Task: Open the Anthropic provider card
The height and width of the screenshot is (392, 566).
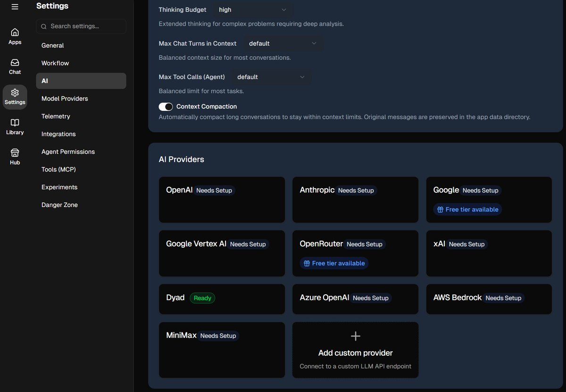Action: [x=355, y=200]
